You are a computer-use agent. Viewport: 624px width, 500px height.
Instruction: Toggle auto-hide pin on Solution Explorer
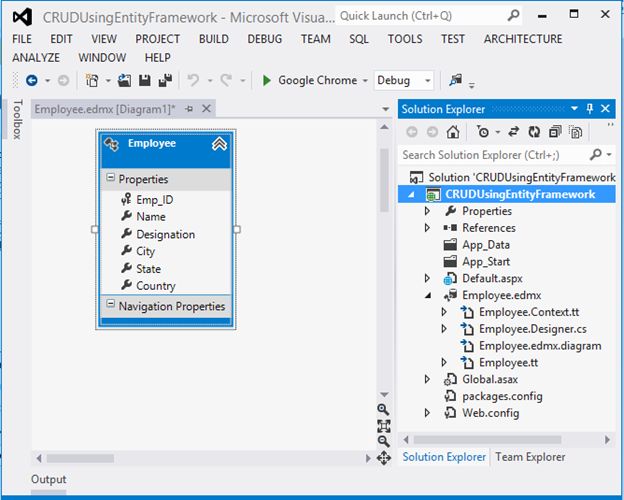[590, 108]
